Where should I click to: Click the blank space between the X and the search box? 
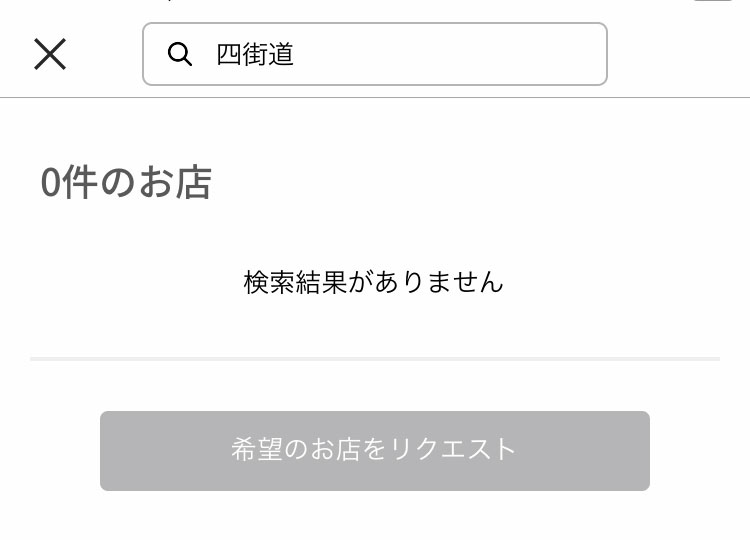(104, 54)
